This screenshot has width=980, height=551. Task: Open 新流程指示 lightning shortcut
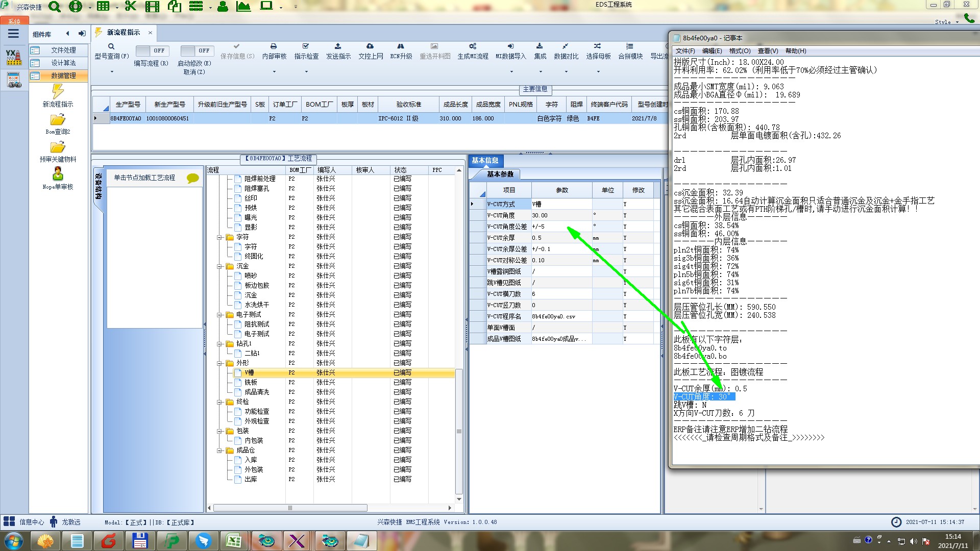(58, 95)
